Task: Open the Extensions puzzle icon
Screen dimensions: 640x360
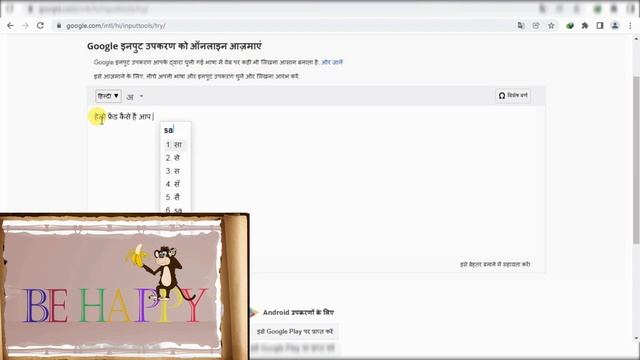Action: point(585,26)
